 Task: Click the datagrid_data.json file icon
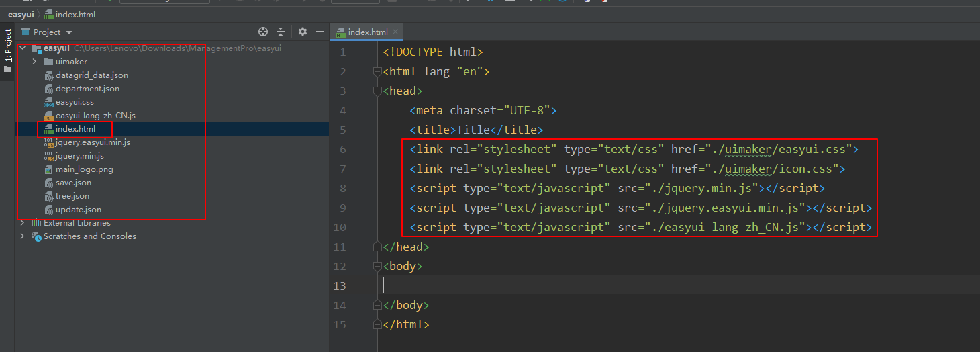pyautogui.click(x=48, y=75)
